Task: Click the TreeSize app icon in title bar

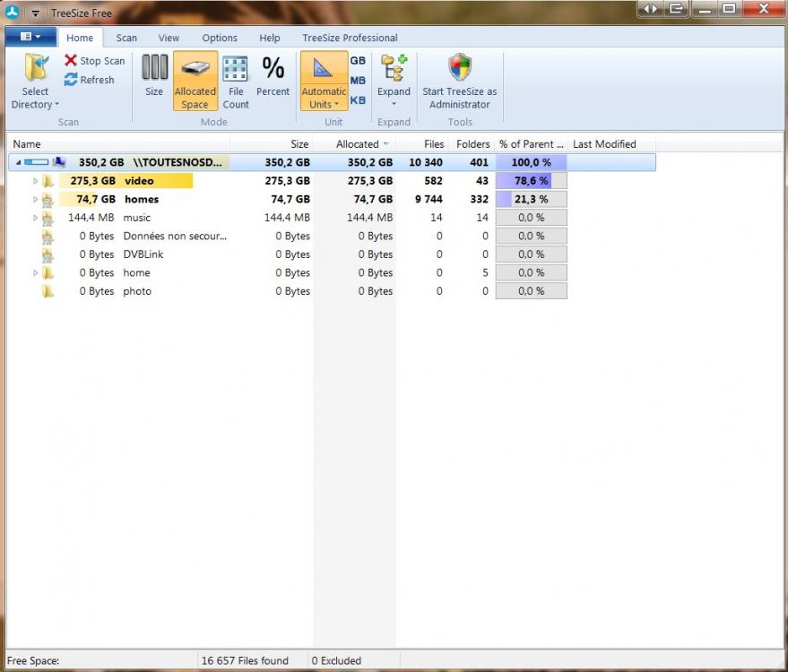Action: [12, 12]
